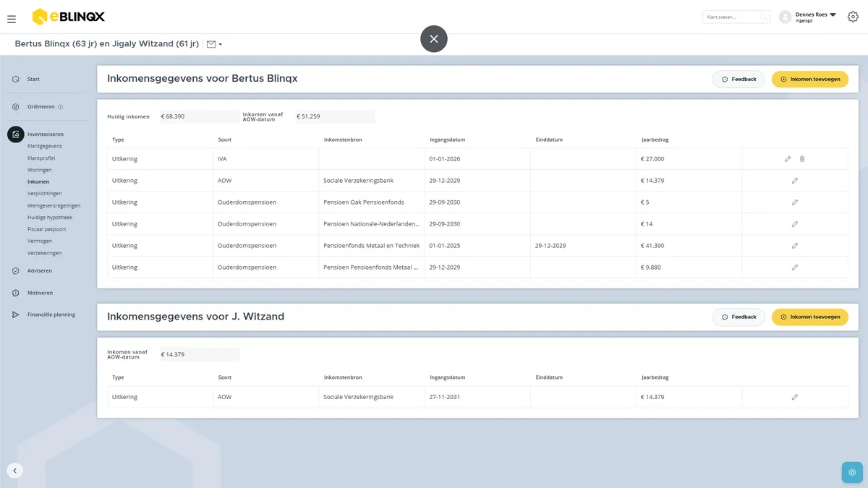
Task: Open the Dennes Roes user dropdown
Action: point(808,17)
